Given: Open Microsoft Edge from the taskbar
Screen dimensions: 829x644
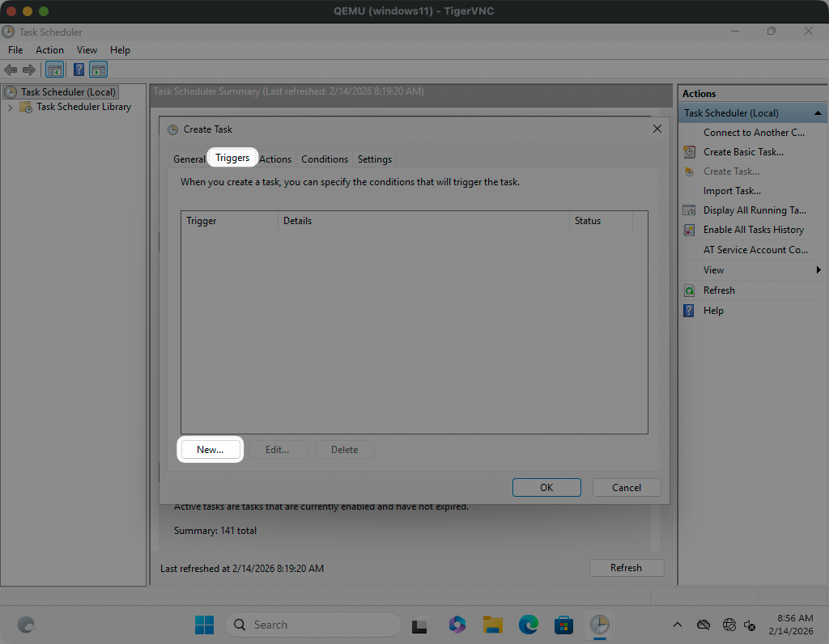Looking at the screenshot, I should pyautogui.click(x=529, y=625).
